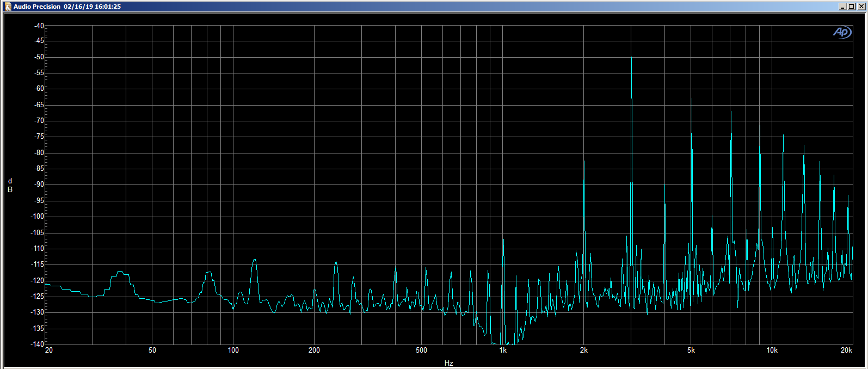Click the -60 label on dB axis
Viewport: 868px width, 369px height.
tap(39, 88)
